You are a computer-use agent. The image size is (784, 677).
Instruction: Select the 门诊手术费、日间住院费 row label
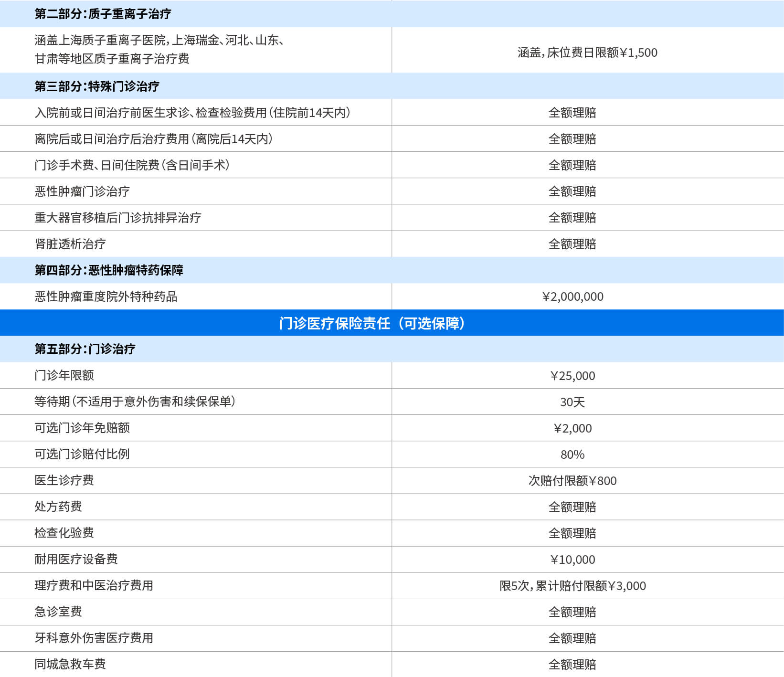(133, 165)
